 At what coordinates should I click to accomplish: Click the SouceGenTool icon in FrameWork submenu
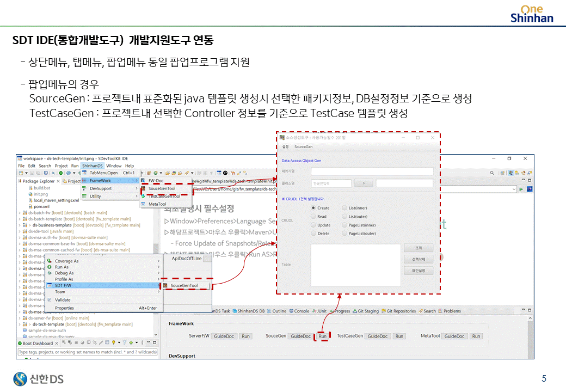[143, 188]
